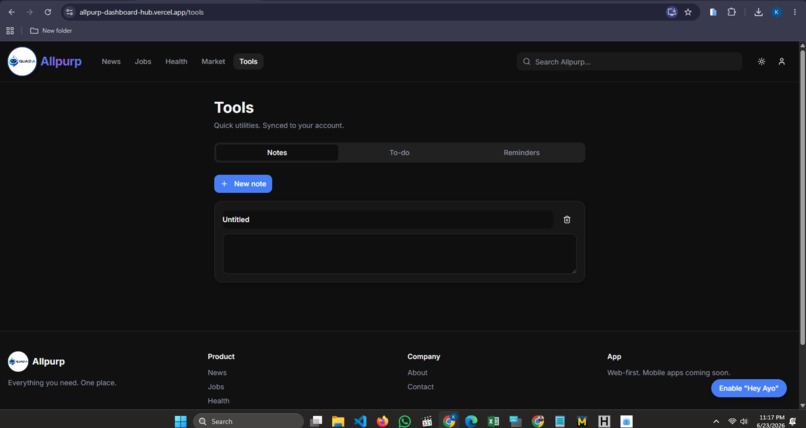Click the Wi-Fi network tray icon

tap(732, 422)
